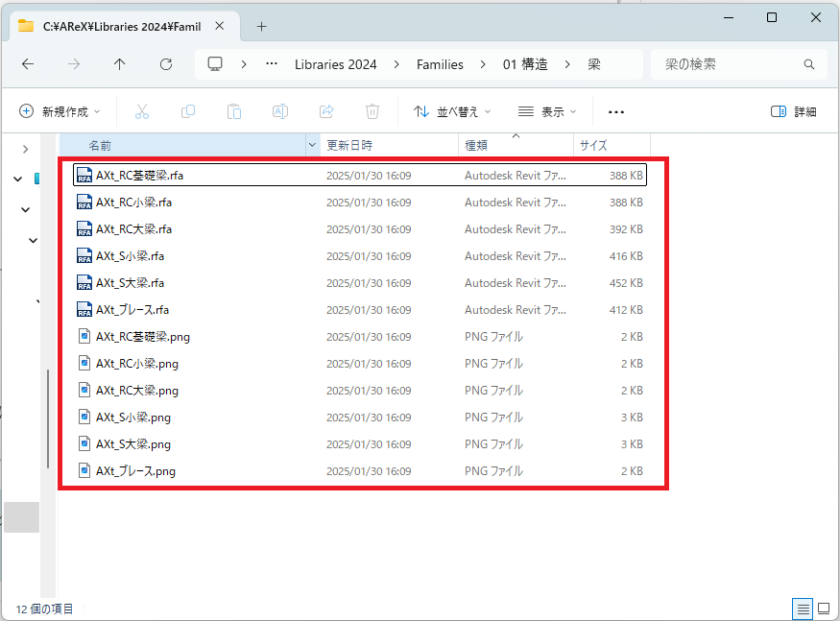Screen dimensions: 840x621
Task: Open the See more ellipsis menu
Action: click(616, 111)
